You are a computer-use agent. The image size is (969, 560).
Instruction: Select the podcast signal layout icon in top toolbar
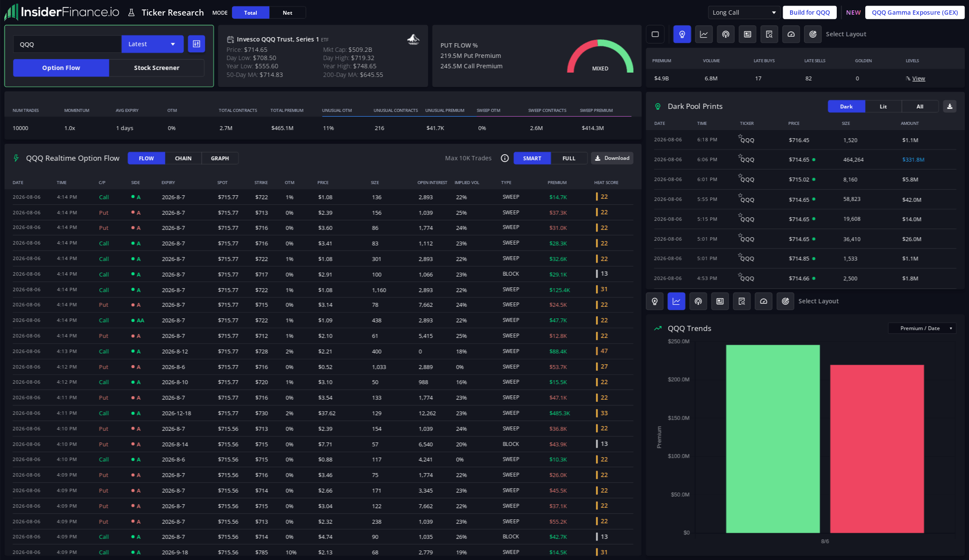click(x=726, y=34)
